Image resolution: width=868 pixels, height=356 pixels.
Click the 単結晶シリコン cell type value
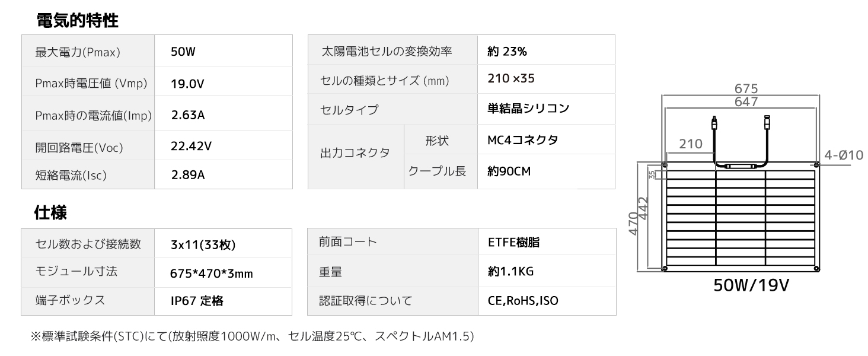[x=528, y=109]
